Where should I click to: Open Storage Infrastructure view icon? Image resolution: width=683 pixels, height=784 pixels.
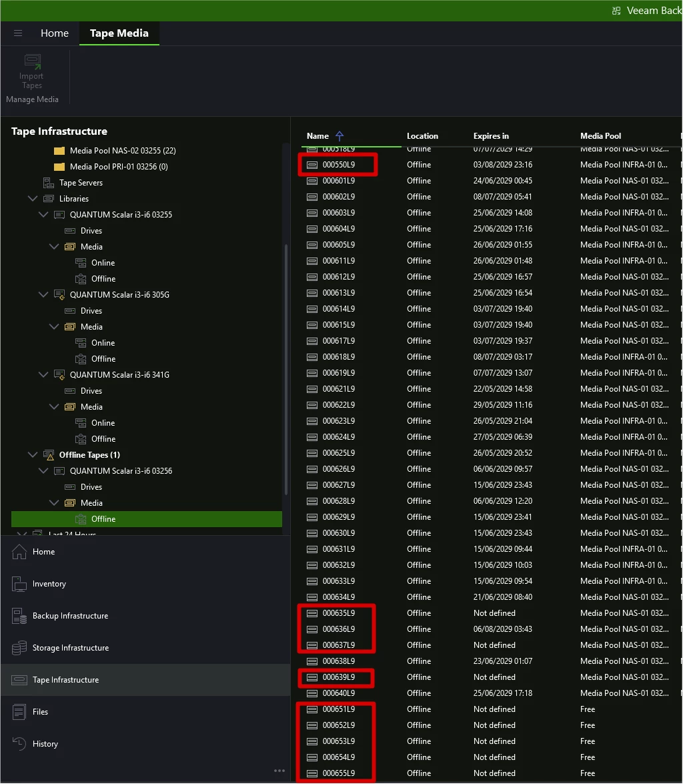pyautogui.click(x=19, y=648)
